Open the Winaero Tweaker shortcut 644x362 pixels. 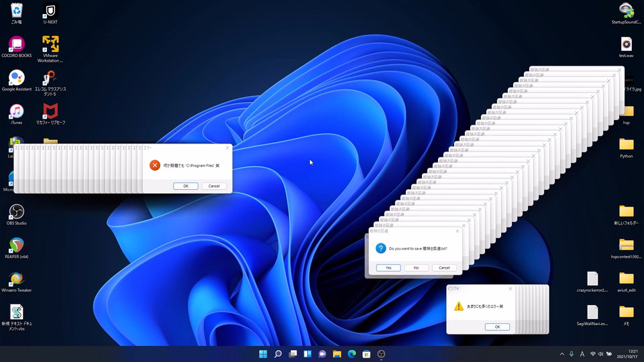16,282
